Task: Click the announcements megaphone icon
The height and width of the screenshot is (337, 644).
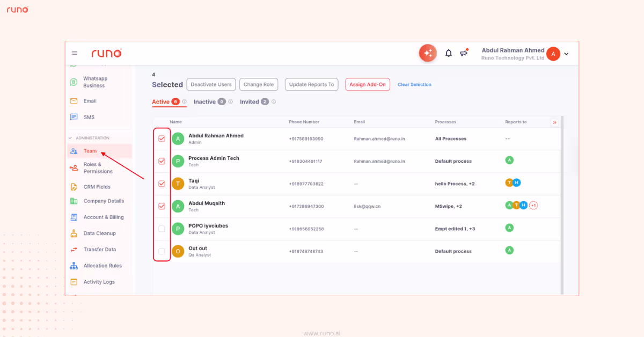Action: click(x=464, y=53)
